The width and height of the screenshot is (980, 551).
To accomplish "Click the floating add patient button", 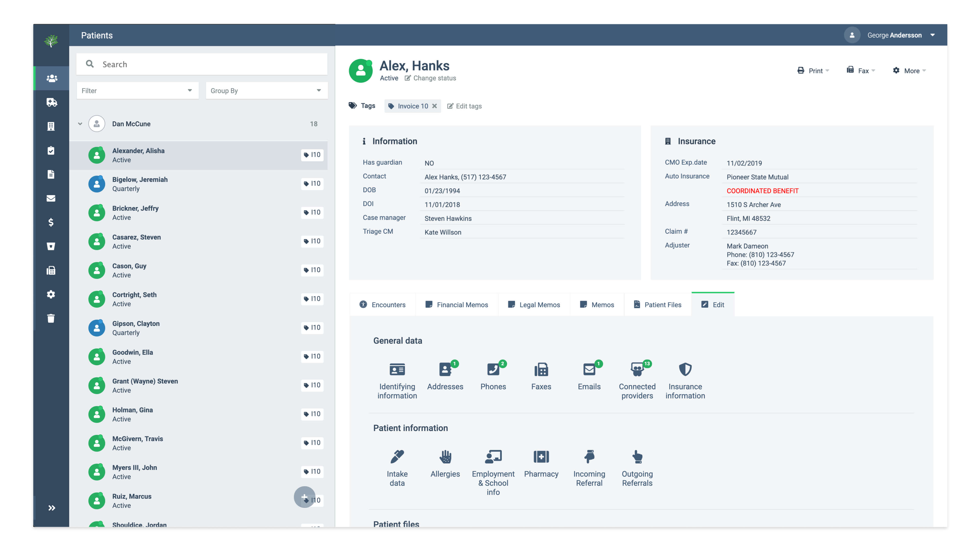I will click(x=304, y=497).
